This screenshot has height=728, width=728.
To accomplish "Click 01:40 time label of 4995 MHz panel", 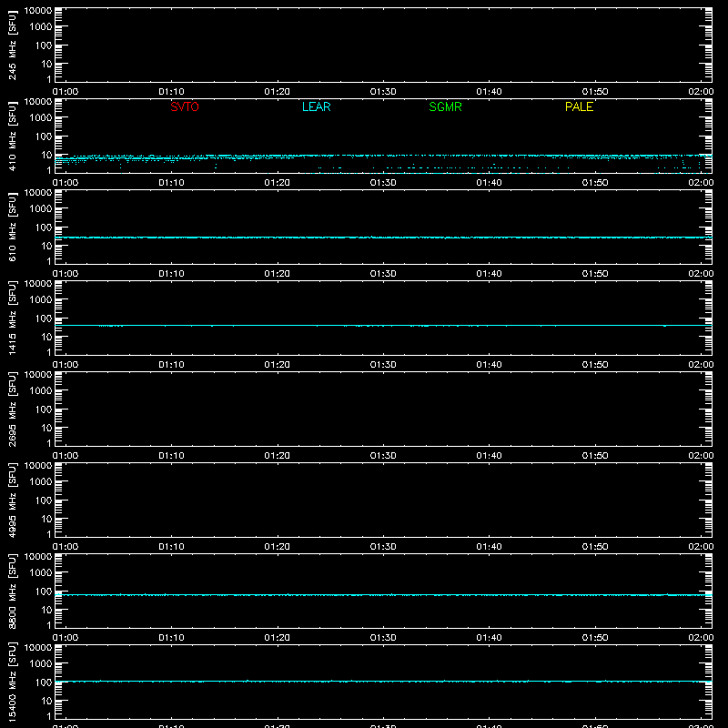I will coord(489,547).
